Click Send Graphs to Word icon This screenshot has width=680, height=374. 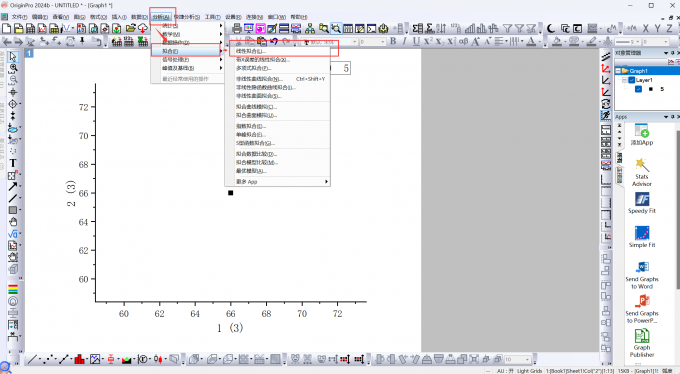(642, 275)
